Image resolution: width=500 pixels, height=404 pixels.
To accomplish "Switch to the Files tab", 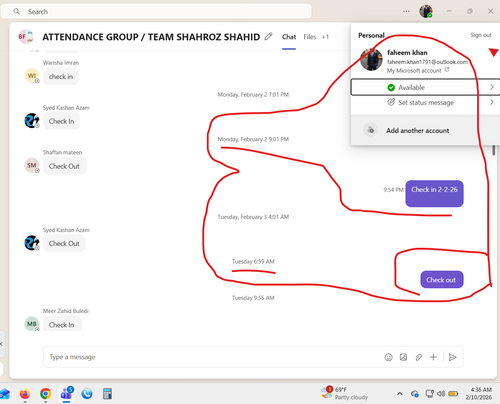I will coord(310,37).
